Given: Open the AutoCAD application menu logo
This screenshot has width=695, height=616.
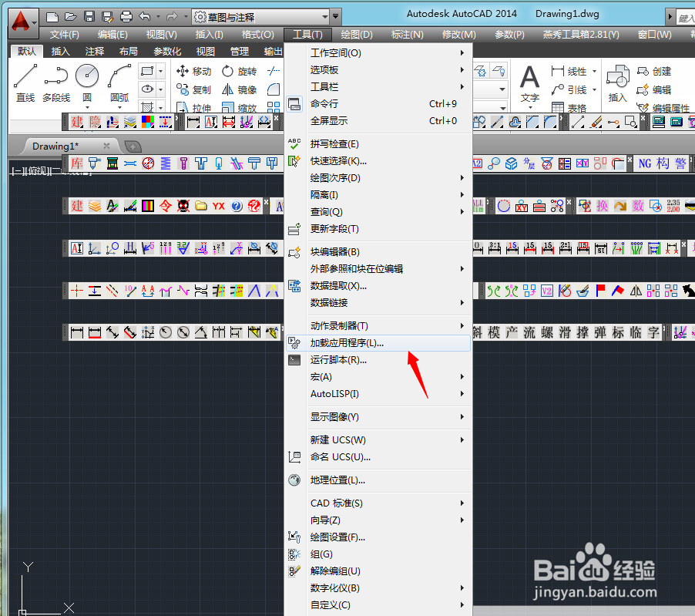Looking at the screenshot, I should click(x=22, y=22).
